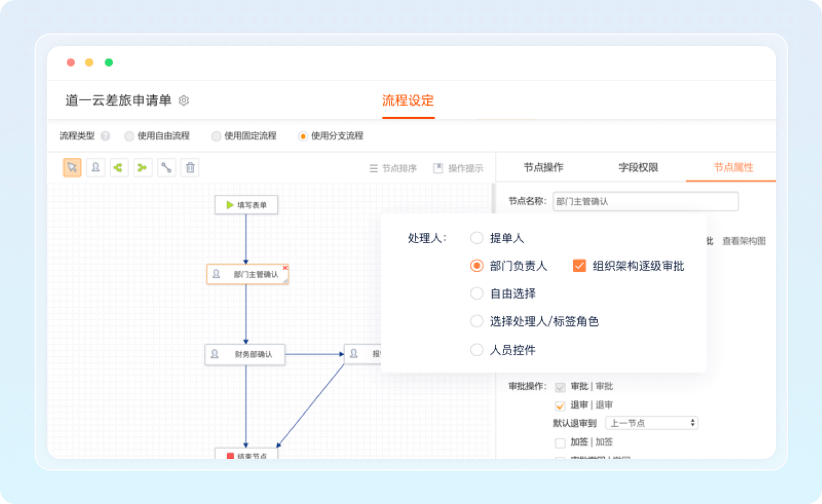Open settings gear next to form title
The height and width of the screenshot is (504, 822).
point(184,101)
